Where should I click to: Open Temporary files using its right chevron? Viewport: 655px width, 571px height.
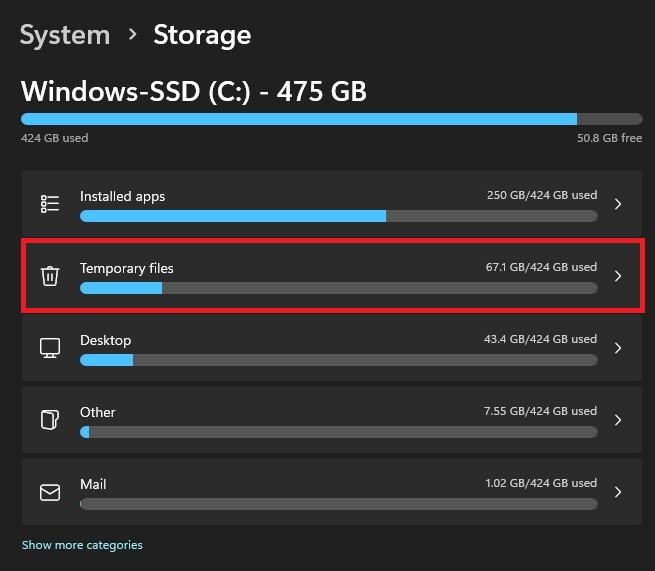coord(618,276)
